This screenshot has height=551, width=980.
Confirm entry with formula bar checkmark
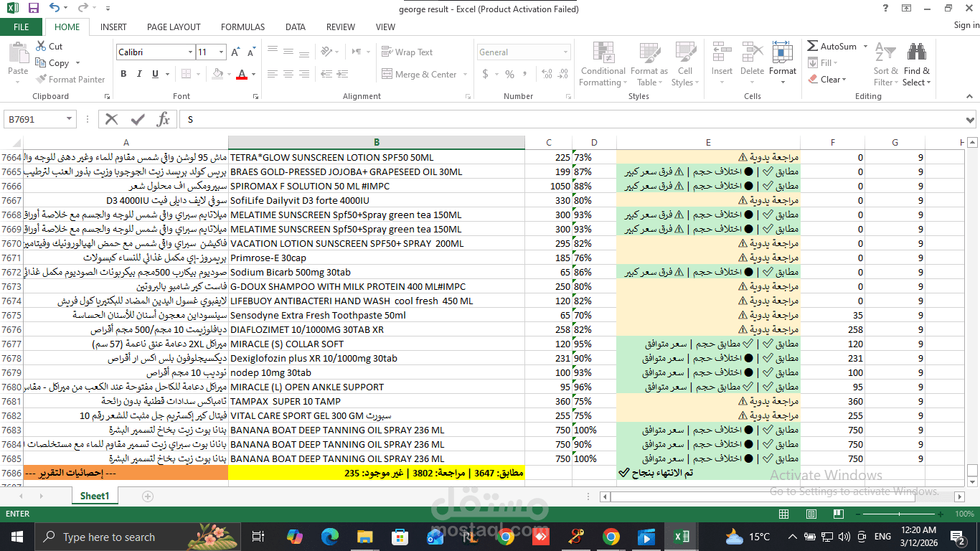tap(137, 119)
